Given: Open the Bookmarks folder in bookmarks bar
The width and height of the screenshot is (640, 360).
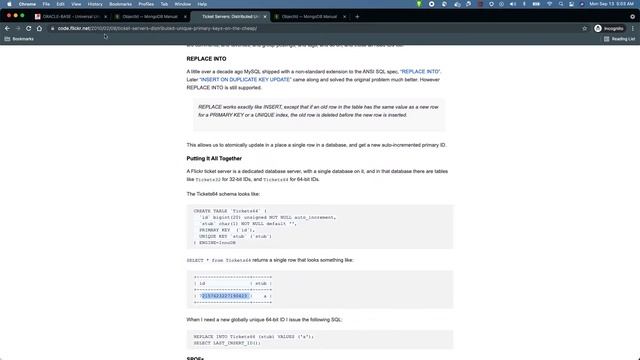Looking at the screenshot, I should [19, 39].
